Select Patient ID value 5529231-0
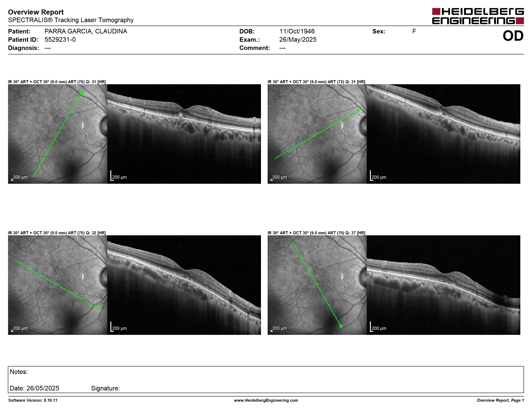 click(x=60, y=39)
